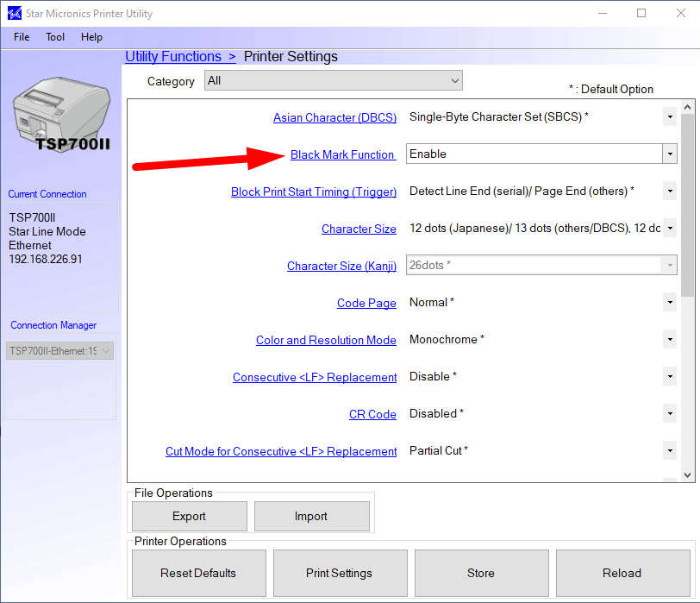The image size is (700, 603).
Task: Click the Reload button
Action: [622, 573]
